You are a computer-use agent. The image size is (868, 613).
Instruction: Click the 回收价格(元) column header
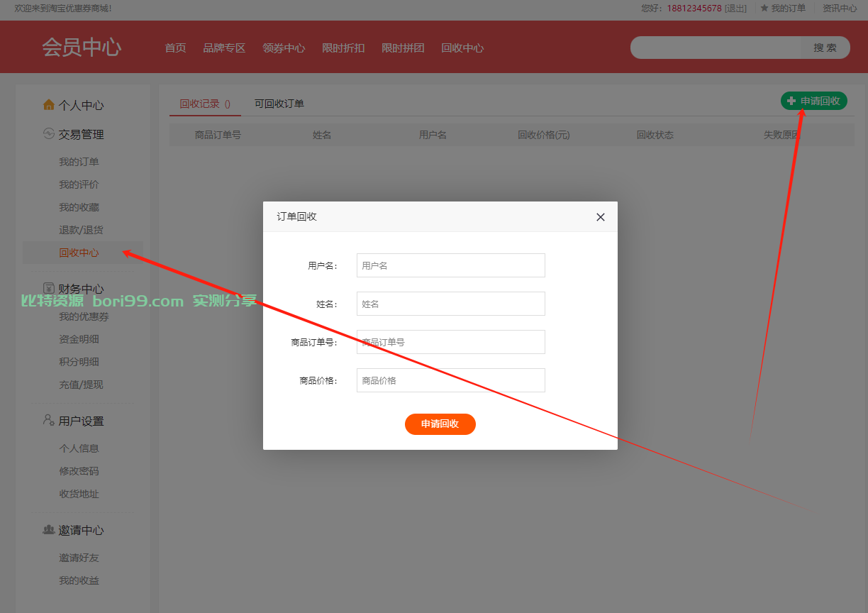[x=544, y=135]
